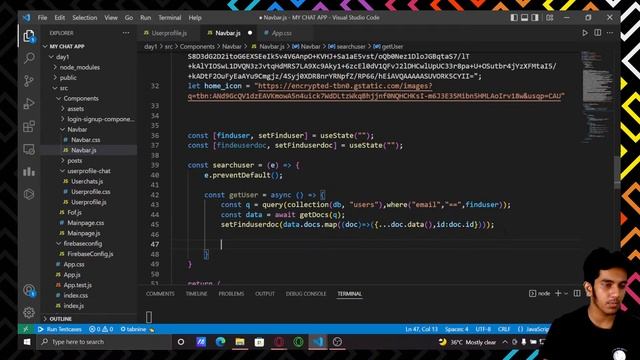Split the terminal panel

tap(577, 293)
